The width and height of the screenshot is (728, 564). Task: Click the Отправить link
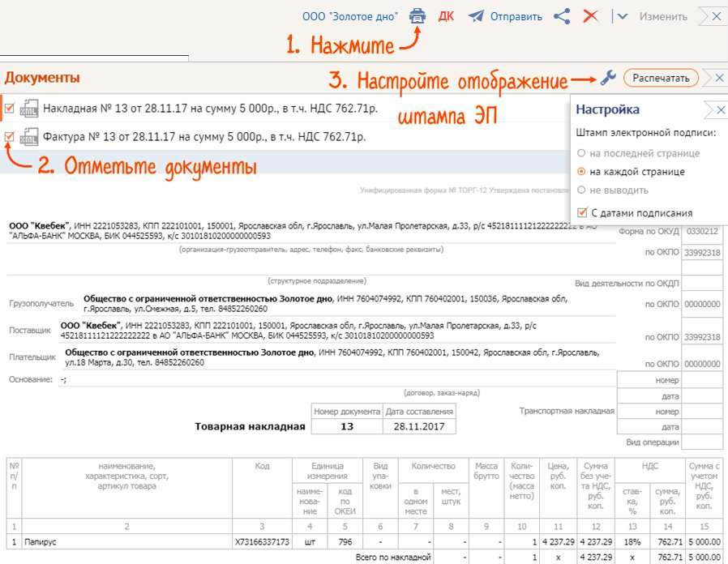[x=516, y=17]
